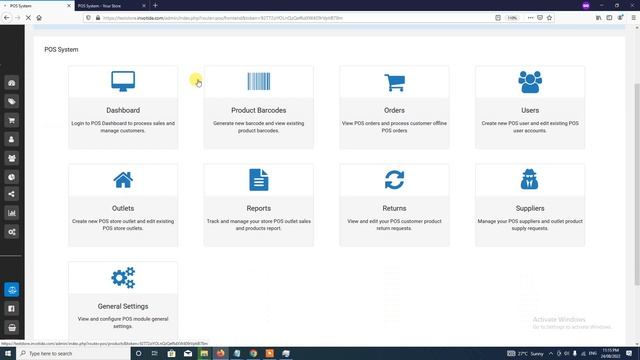
Task: Select the Outlets house icon
Action: click(123, 180)
